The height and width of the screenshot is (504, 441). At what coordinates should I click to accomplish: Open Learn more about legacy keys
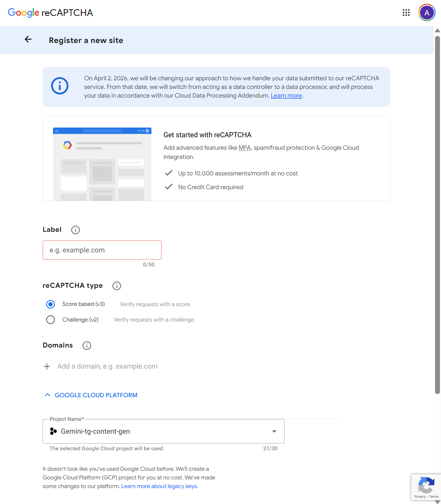160,486
